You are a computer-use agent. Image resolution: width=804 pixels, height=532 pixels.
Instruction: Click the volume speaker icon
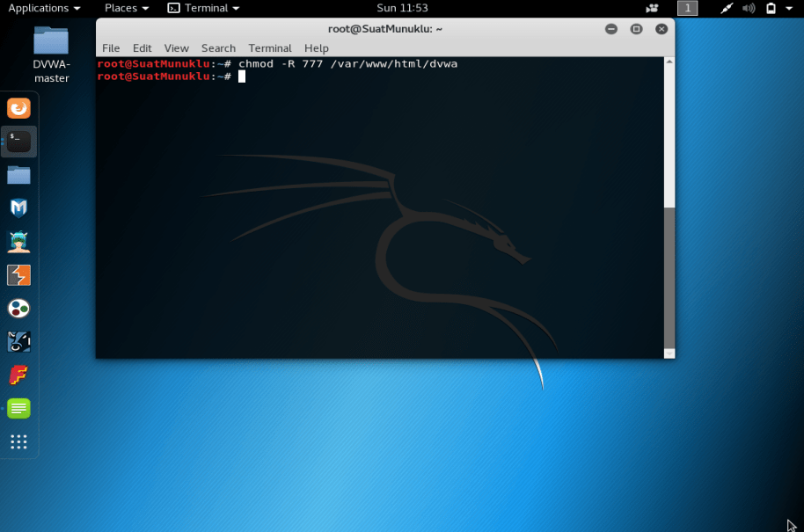click(x=749, y=8)
